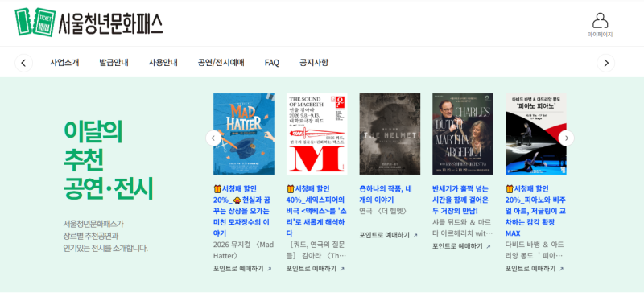Click 포인트로 예매하기 under Mad Hatter

(x=238, y=269)
